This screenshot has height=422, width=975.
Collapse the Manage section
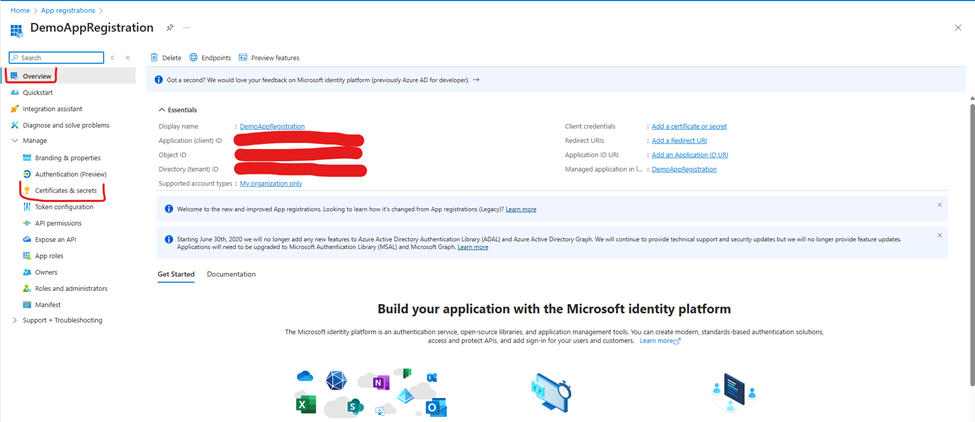tap(15, 141)
